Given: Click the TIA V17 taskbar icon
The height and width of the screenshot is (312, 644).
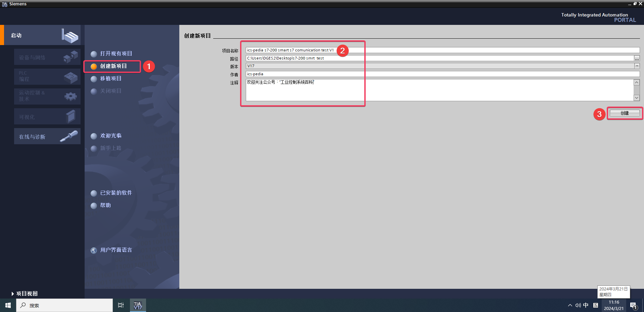Looking at the screenshot, I should click(x=138, y=305).
